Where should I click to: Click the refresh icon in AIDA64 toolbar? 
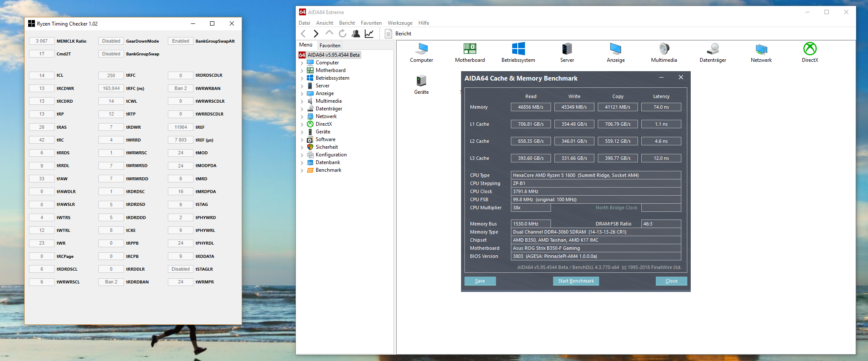tap(343, 34)
